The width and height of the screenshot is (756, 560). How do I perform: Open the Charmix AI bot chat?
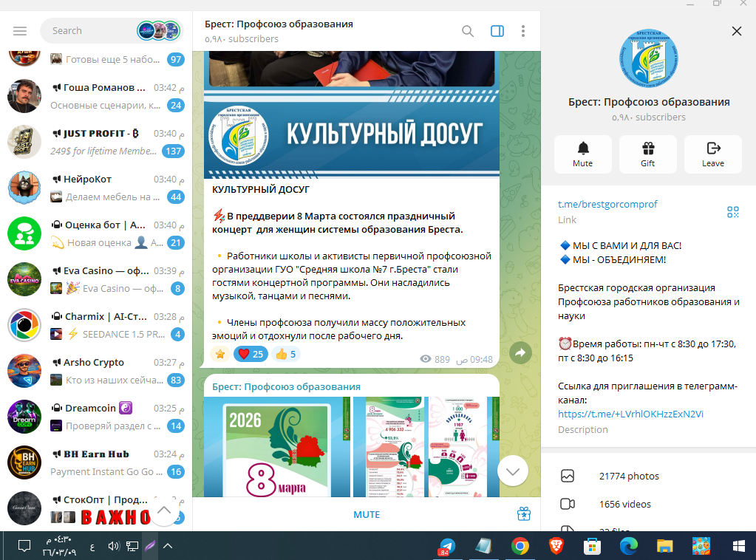click(x=96, y=325)
